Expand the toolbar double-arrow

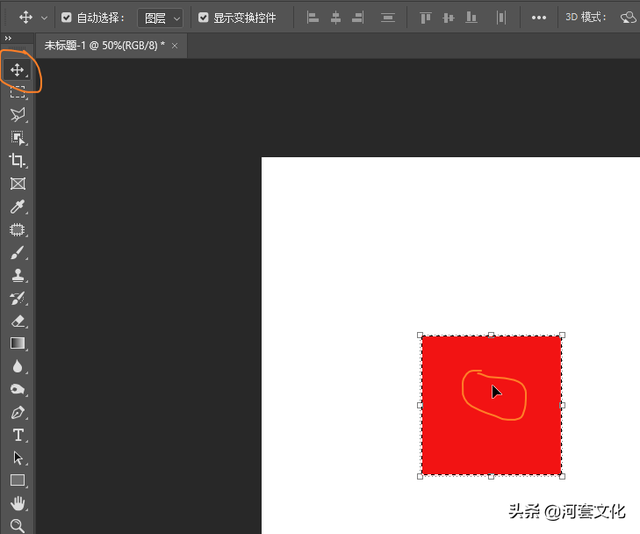(8, 38)
